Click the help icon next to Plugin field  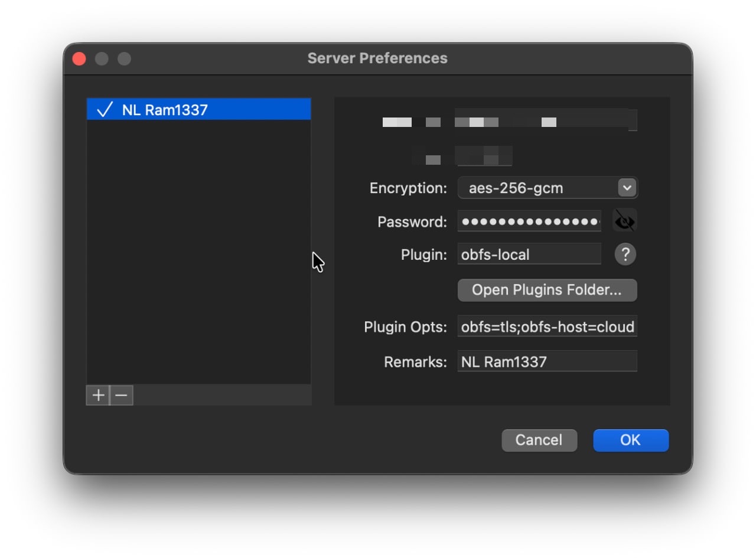[624, 254]
